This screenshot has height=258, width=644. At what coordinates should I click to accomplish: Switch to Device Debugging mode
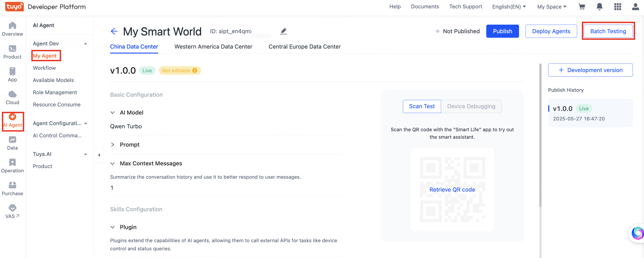point(471,106)
